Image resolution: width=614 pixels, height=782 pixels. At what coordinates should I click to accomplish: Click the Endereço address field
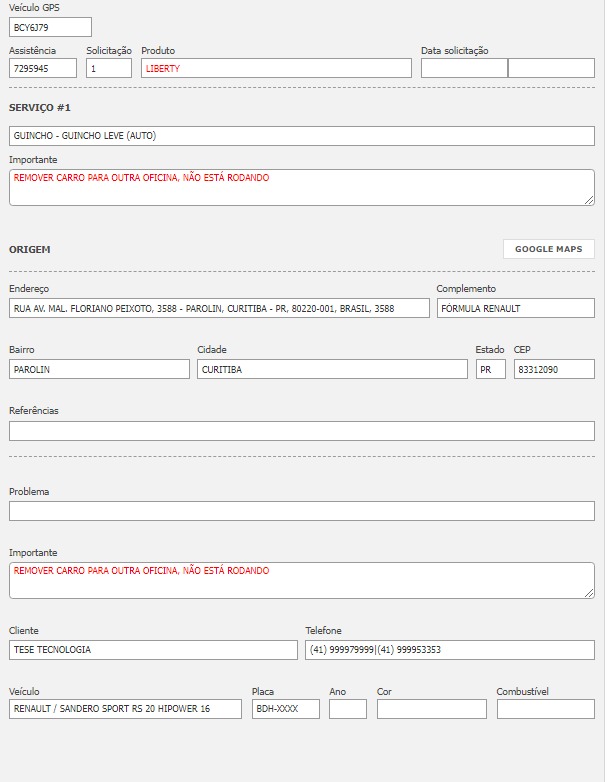pyautogui.click(x=219, y=309)
